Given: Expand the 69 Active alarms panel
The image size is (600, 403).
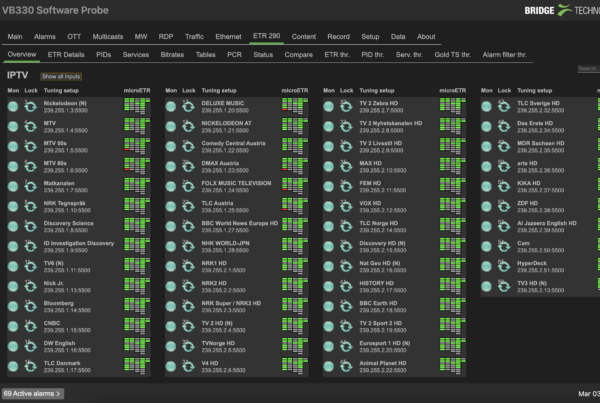Looking at the screenshot, I should pos(33,393).
